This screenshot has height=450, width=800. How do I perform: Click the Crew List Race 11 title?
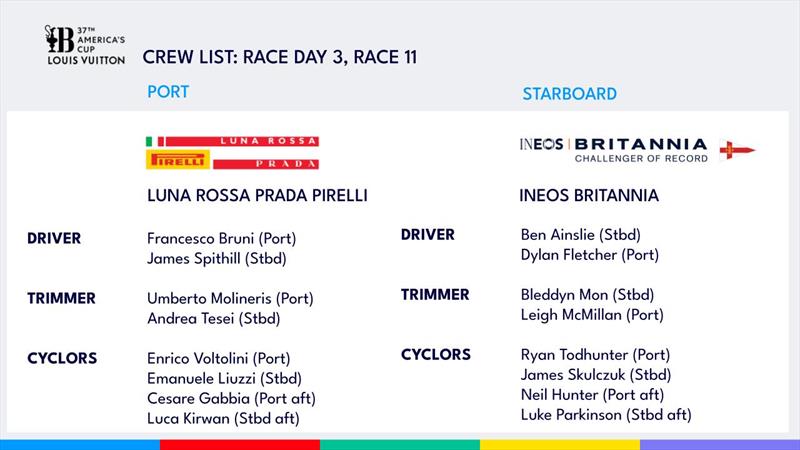pos(280,57)
